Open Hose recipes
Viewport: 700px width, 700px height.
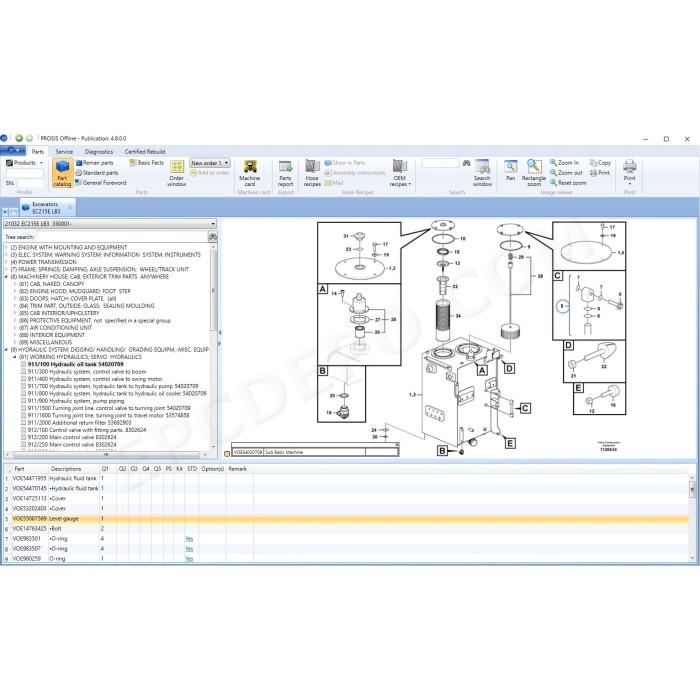pos(312,173)
